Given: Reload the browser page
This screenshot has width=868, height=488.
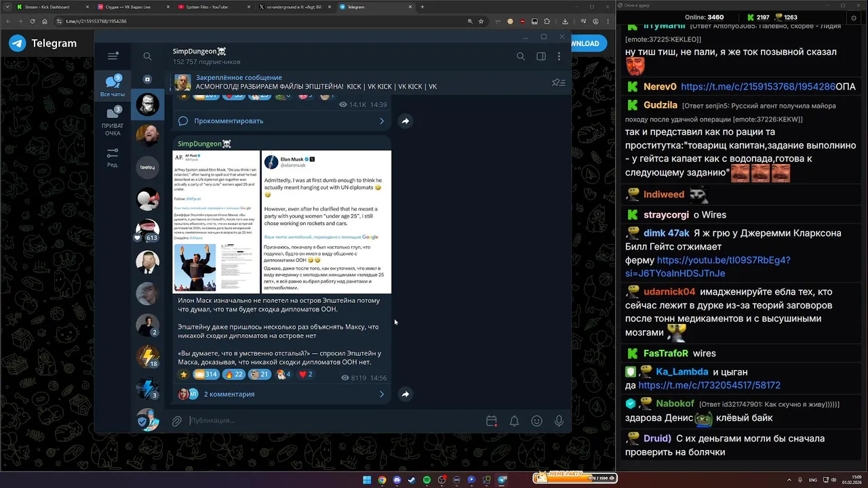Looking at the screenshot, I should 31,21.
